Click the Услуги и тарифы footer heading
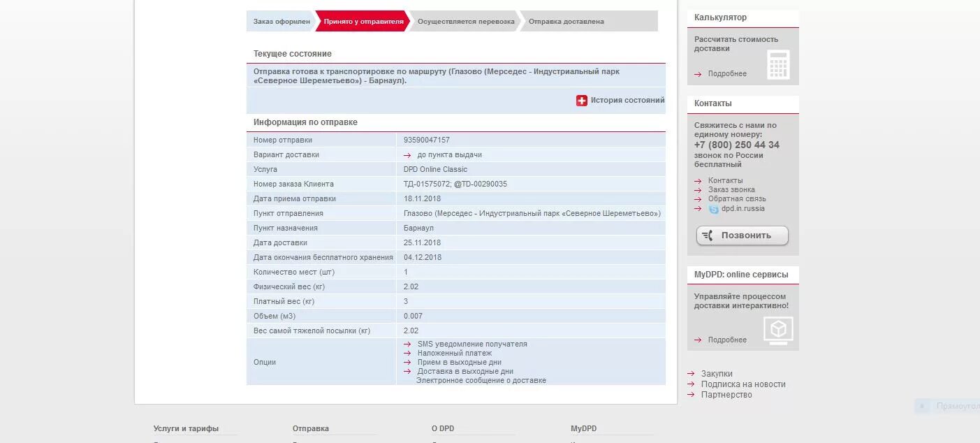The width and height of the screenshot is (980, 443). pos(186,429)
